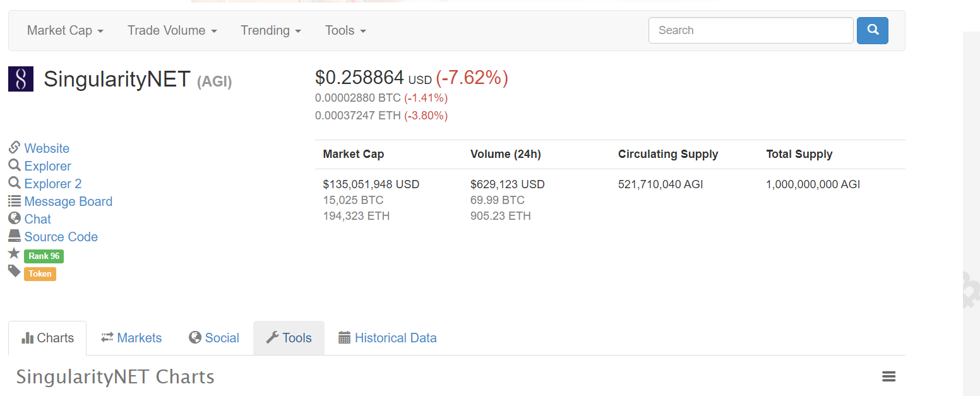Switch to the Historical Data tab
This screenshot has height=396, width=980.
387,338
